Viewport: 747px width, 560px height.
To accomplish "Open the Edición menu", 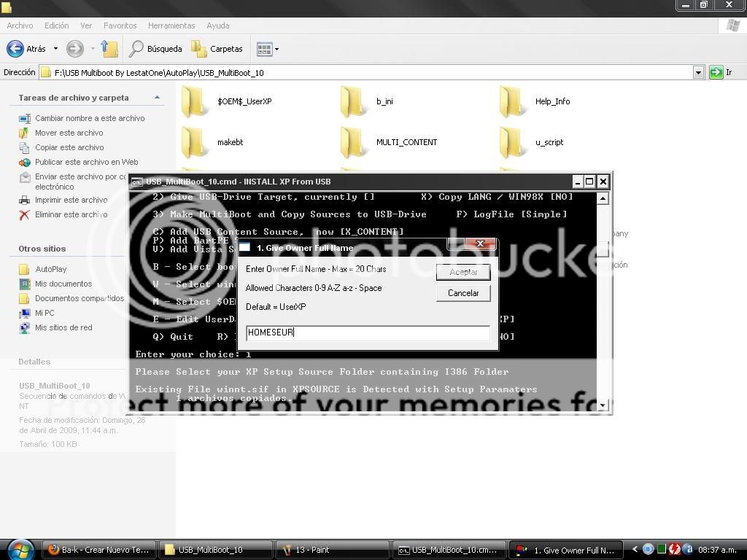I will 57,26.
